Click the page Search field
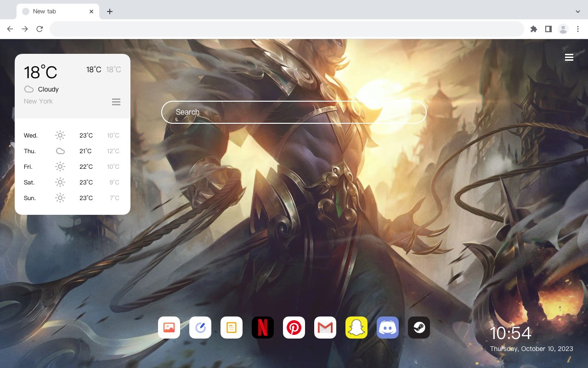The width and height of the screenshot is (588, 368). coord(294,112)
